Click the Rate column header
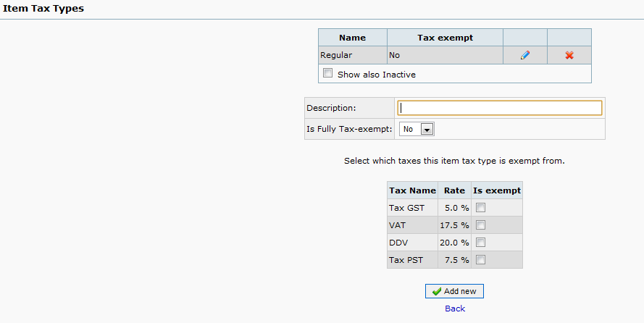Image resolution: width=644 pixels, height=323 pixels. [x=454, y=190]
